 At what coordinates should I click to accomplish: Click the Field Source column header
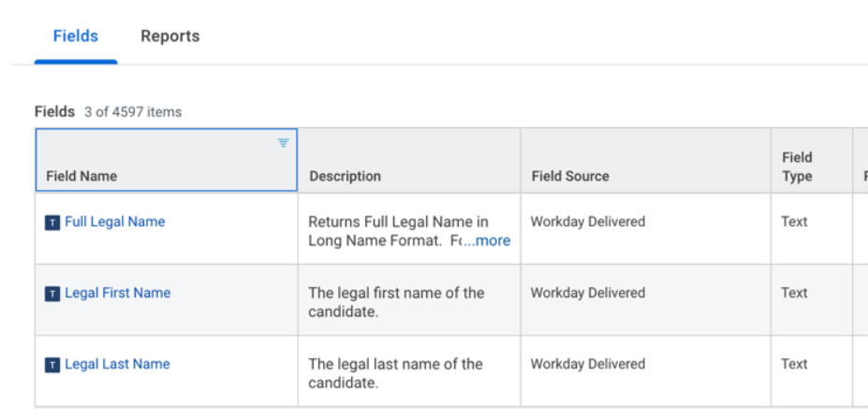(569, 176)
